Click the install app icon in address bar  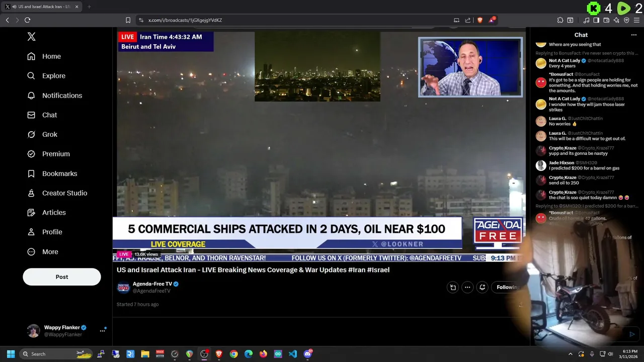coord(456,20)
